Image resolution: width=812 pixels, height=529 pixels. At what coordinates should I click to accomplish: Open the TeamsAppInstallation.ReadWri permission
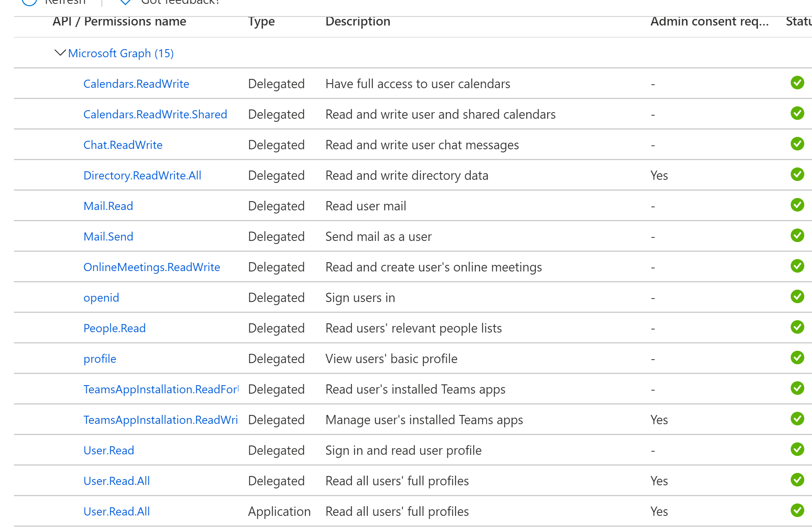[x=161, y=420]
